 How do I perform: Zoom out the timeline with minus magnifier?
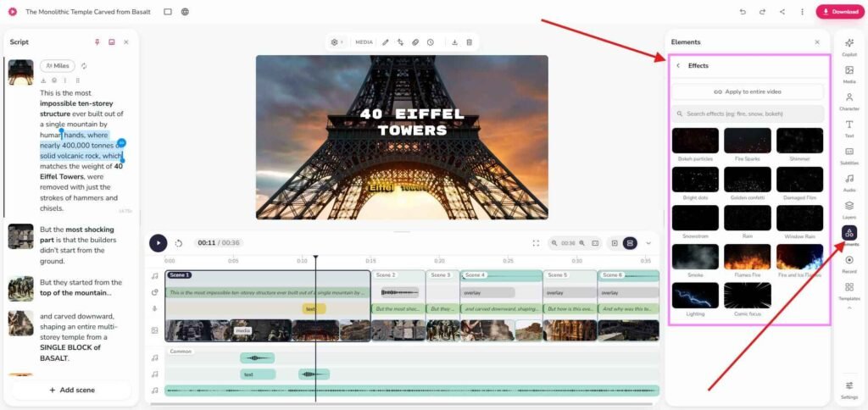pos(555,243)
